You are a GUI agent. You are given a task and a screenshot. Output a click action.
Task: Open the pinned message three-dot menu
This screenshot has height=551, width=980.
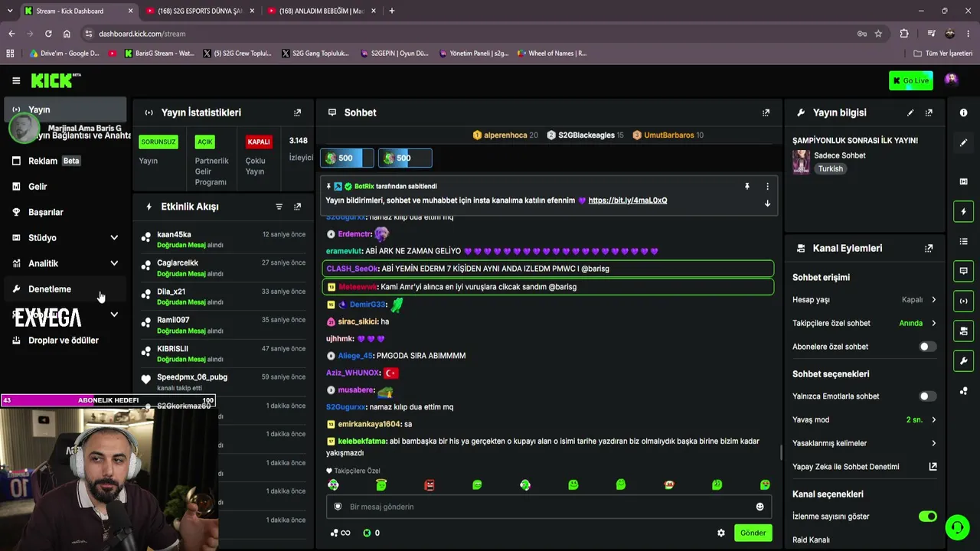(x=767, y=186)
